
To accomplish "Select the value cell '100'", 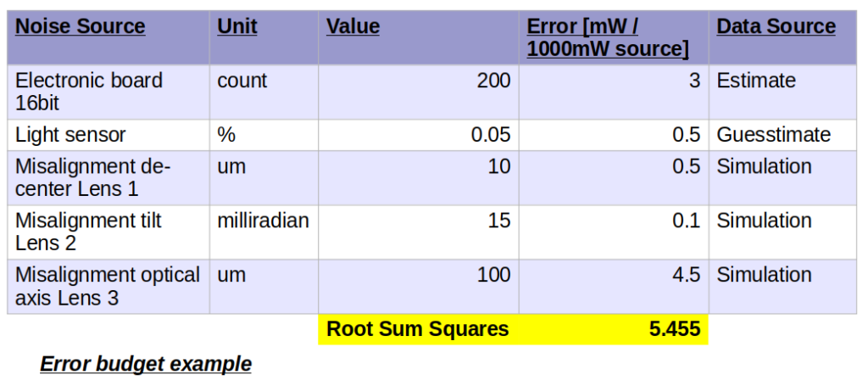I will coord(419,286).
